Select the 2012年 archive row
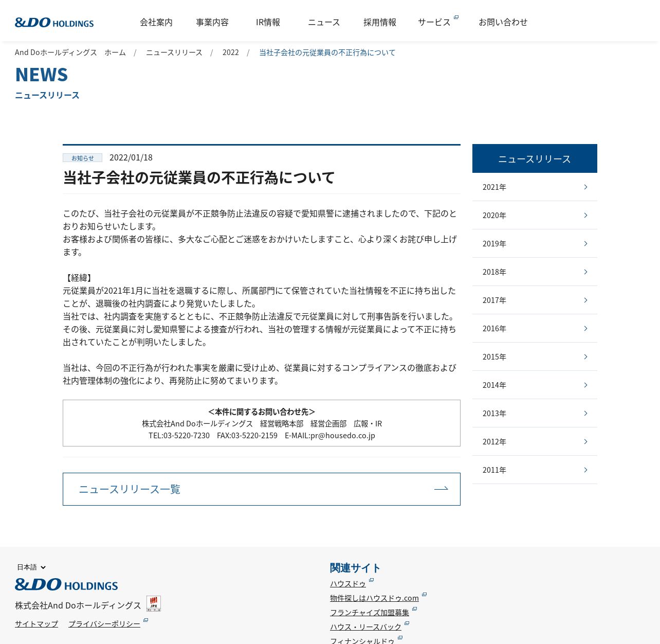Image resolution: width=660 pixels, height=644 pixels. (x=535, y=441)
